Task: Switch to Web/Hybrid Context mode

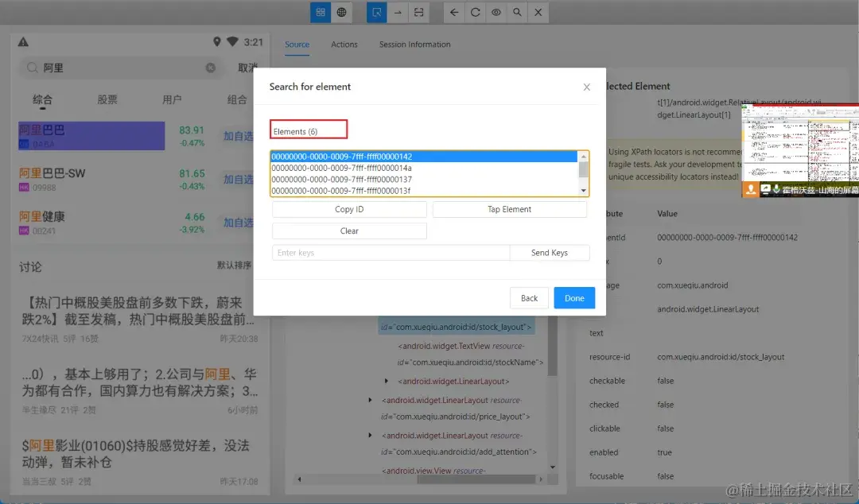Action: (x=341, y=12)
